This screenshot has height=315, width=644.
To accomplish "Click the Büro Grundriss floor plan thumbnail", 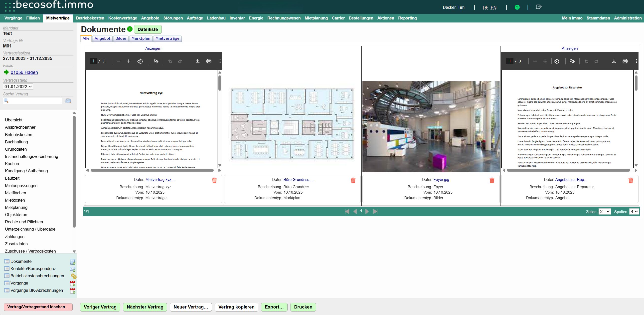I will 292,124.
